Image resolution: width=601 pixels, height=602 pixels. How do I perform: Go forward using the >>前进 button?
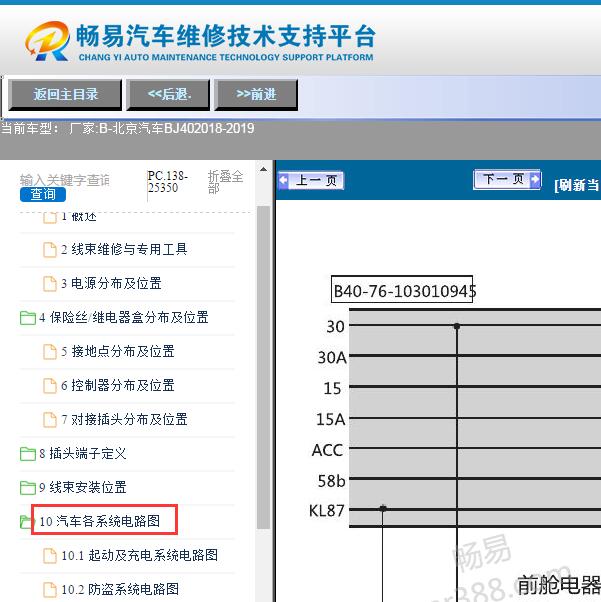tap(256, 94)
